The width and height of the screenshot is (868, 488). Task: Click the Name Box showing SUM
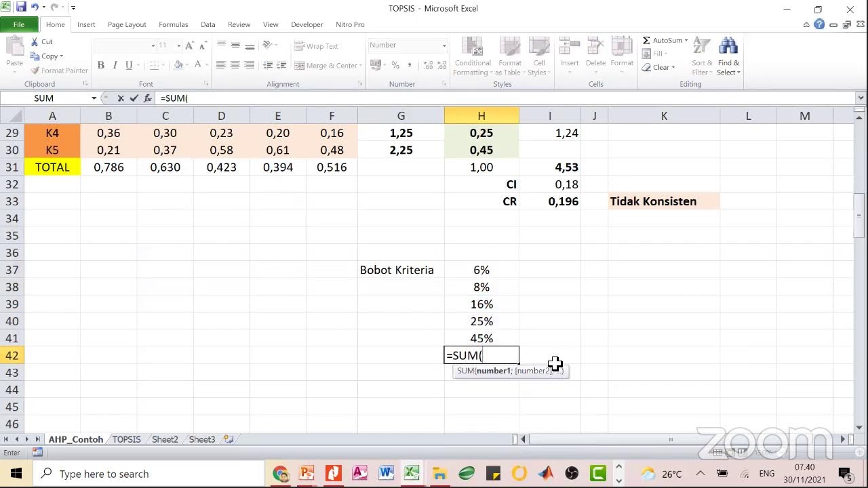point(45,98)
